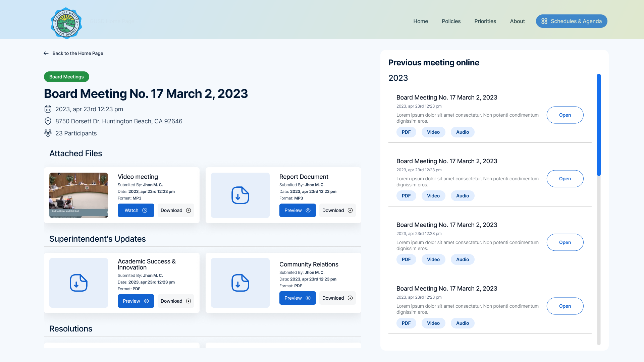Viewport: 644px width, 362px height.
Task: Open the first previous board meeting
Action: click(x=565, y=115)
